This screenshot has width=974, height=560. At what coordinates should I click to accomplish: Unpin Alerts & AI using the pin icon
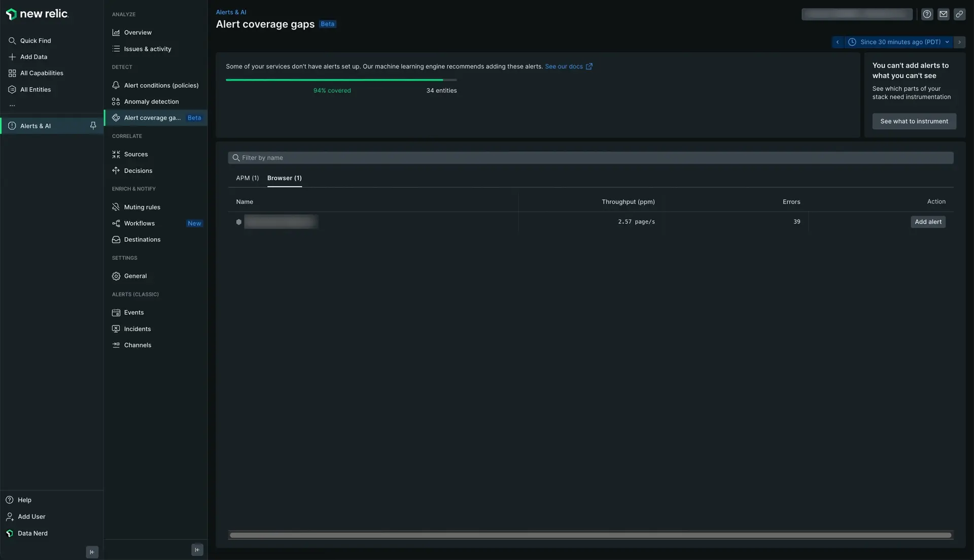[x=93, y=126]
